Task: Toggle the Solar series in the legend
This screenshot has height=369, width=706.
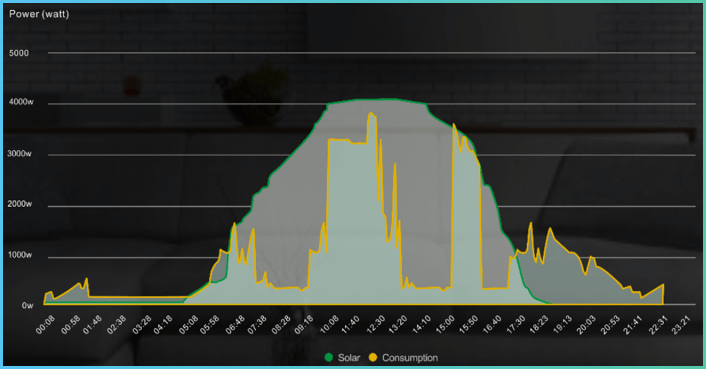Action: [343, 358]
